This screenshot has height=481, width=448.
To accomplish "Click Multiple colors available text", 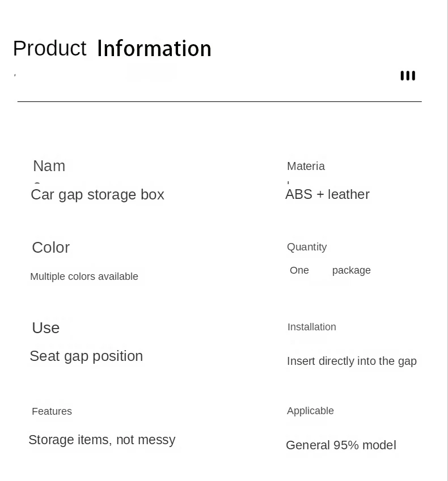I will tap(84, 276).
